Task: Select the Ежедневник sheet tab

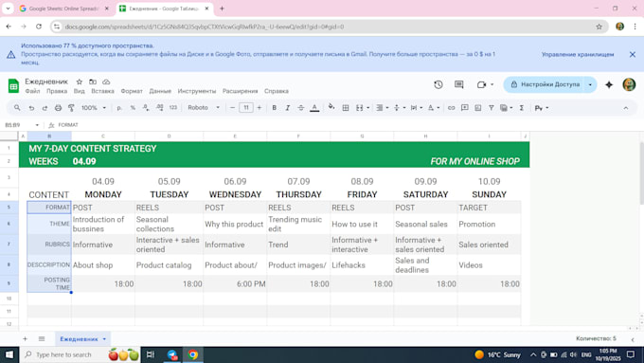Action: 79,338
